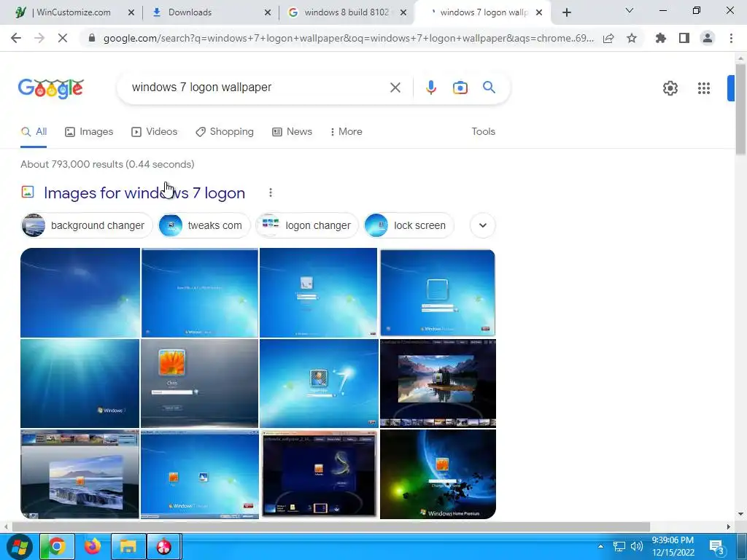747x560 pixels.
Task: Select the Images search tab
Action: tap(89, 131)
